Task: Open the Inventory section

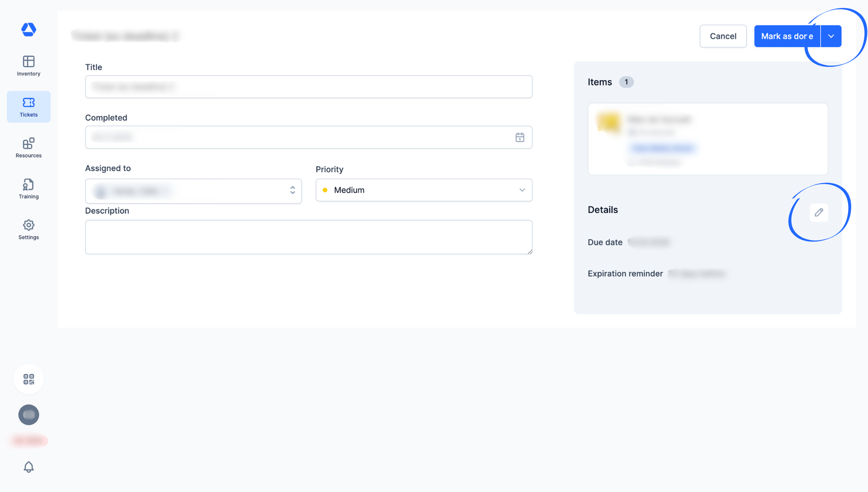Action: point(28,66)
